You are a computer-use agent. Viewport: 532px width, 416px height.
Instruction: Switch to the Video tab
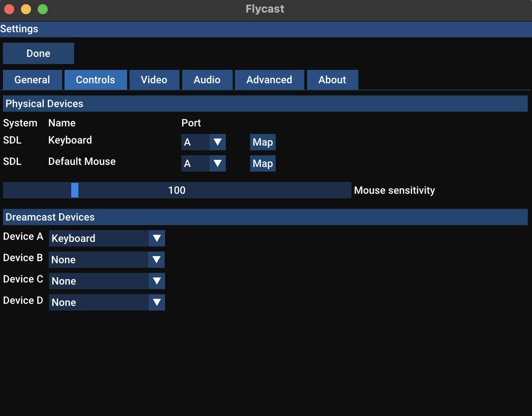pyautogui.click(x=154, y=80)
